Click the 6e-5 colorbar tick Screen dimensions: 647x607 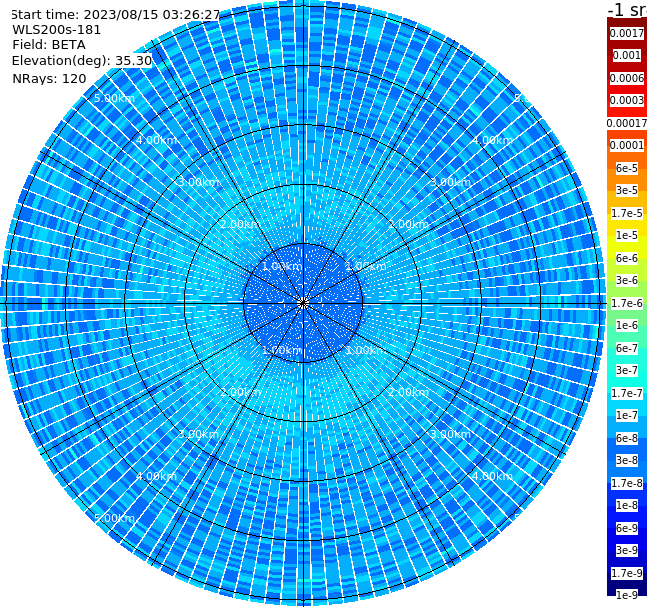(x=627, y=168)
